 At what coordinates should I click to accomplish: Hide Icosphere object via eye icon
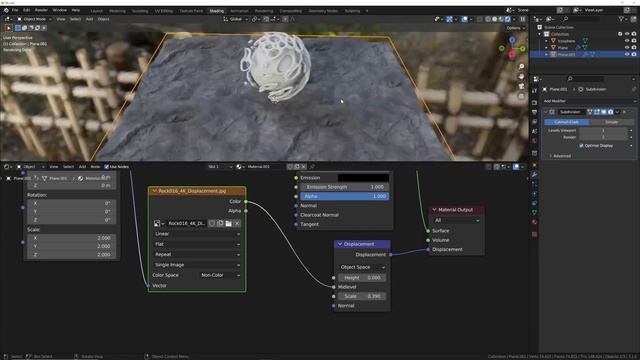(627, 41)
